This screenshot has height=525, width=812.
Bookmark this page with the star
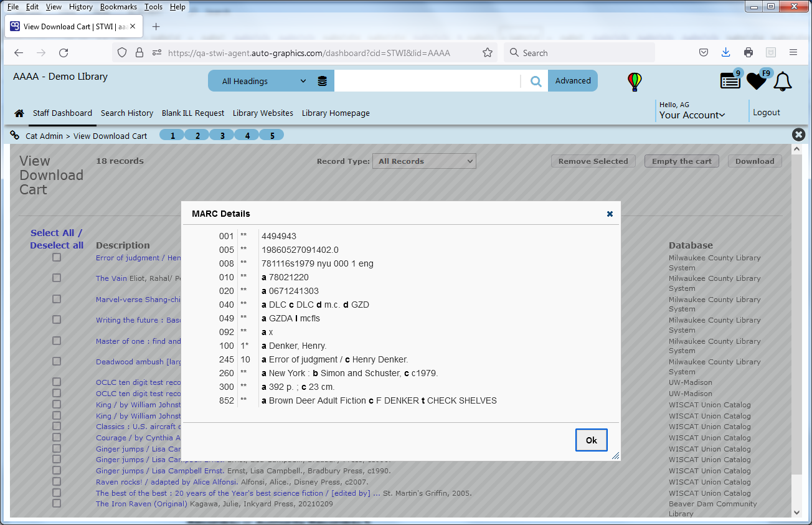click(x=488, y=53)
